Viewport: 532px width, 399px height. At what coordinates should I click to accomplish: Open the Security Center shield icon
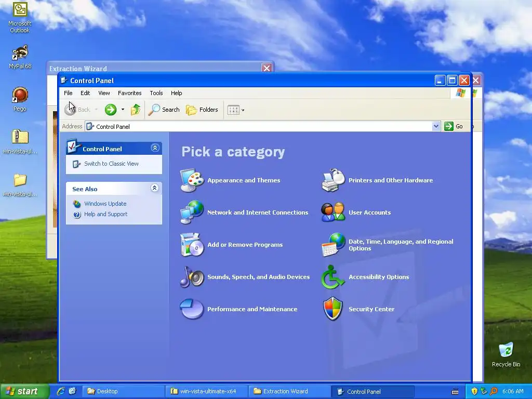tap(333, 309)
